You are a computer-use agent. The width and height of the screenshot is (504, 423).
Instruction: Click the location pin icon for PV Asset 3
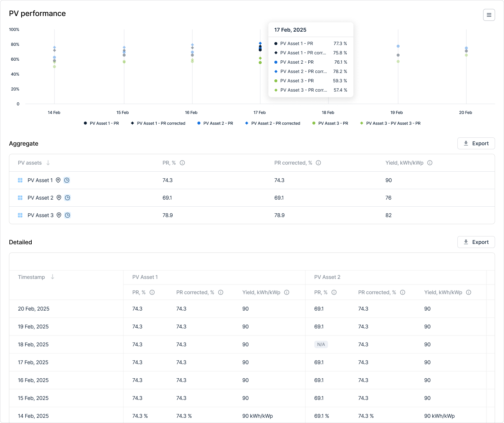[59, 215]
